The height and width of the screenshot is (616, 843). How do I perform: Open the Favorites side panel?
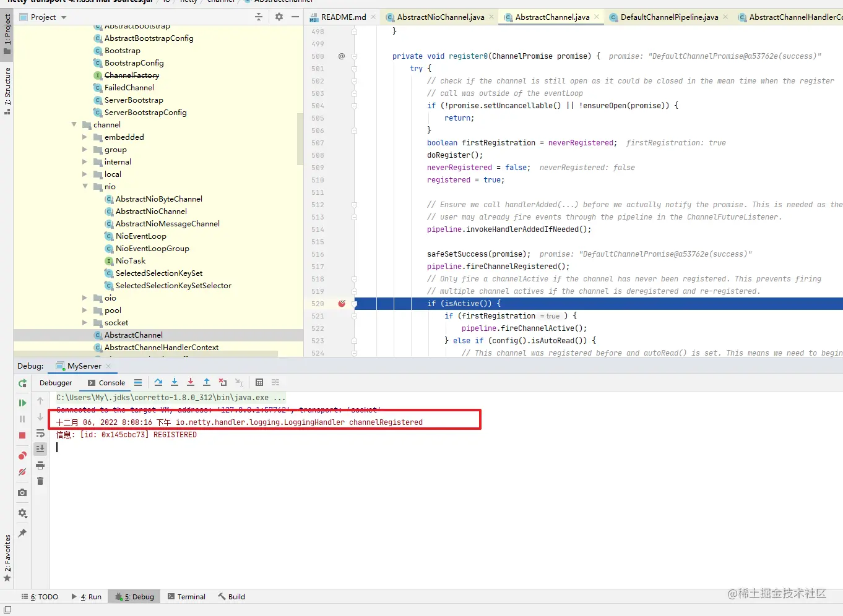7,558
